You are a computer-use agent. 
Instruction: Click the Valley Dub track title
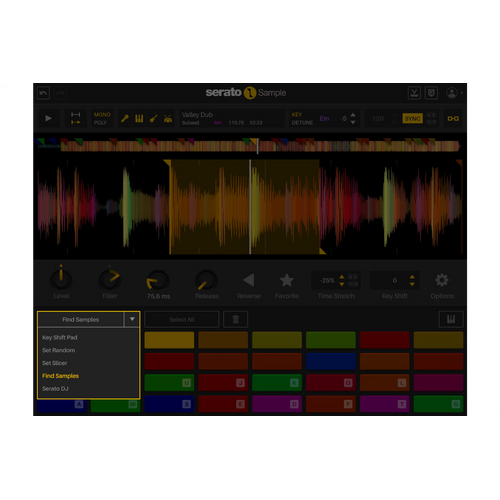(x=197, y=115)
